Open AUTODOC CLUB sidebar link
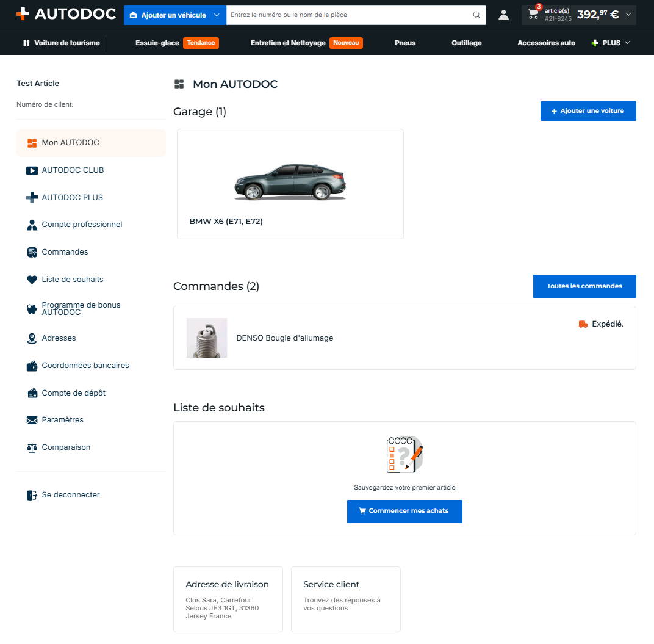654x644 pixels. point(73,170)
